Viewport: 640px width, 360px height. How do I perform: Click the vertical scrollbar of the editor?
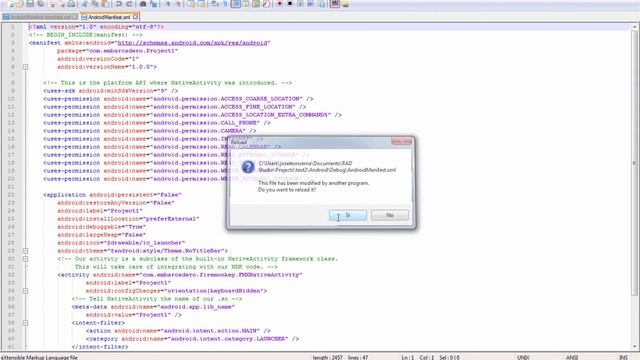pos(634,163)
